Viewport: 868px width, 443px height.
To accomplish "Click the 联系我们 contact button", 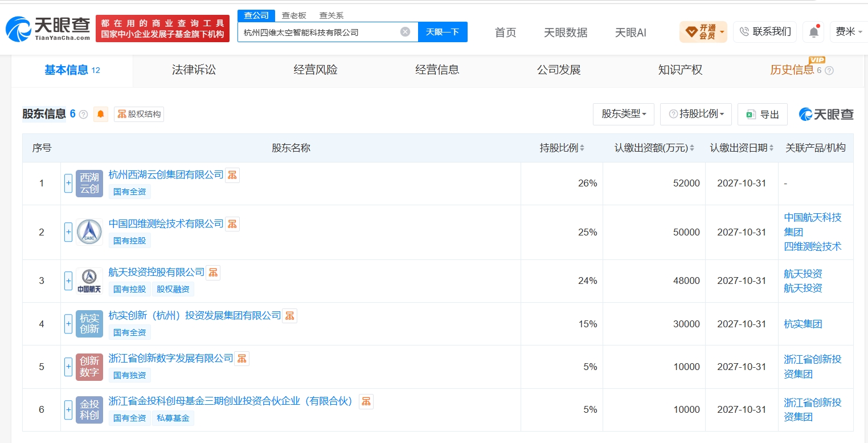I will (765, 32).
